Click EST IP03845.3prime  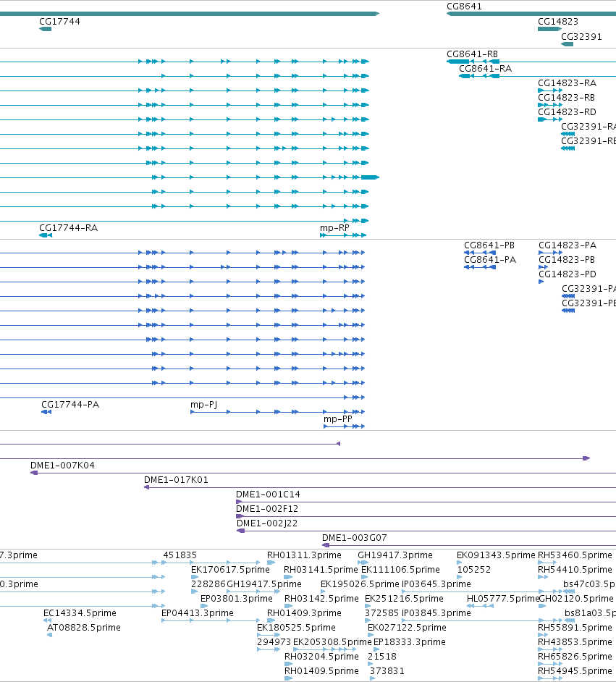436,613
